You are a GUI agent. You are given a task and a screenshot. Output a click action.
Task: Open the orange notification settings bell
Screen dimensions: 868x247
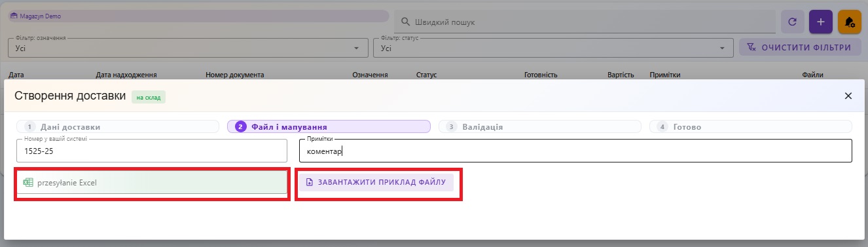point(850,22)
